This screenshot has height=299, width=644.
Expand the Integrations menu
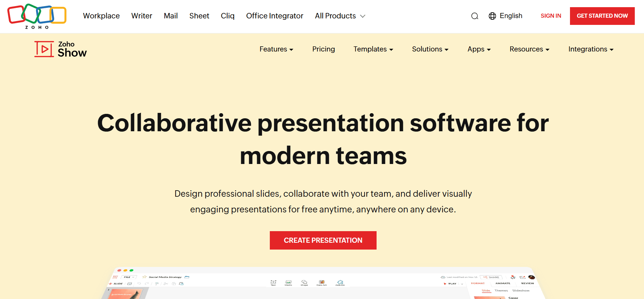[591, 49]
